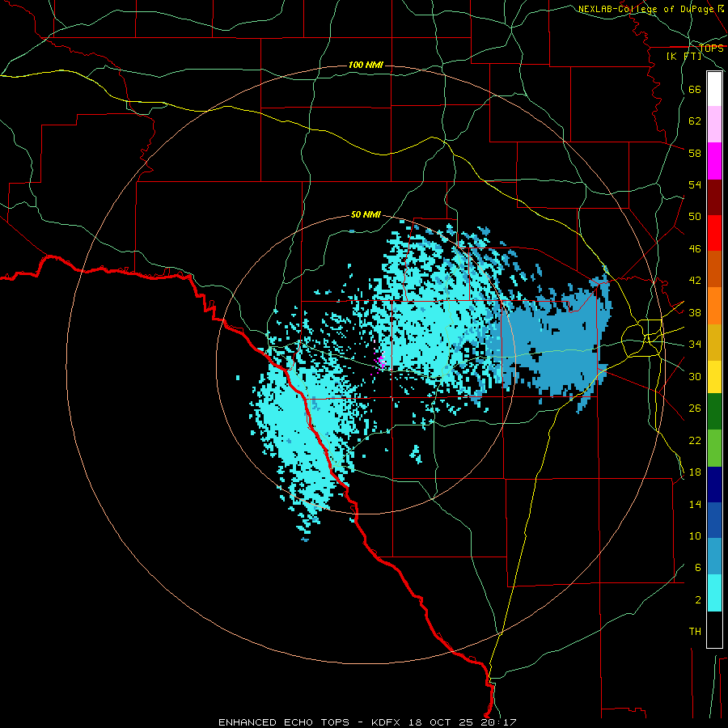Click the ENHANCED ECHO TOPS caption
728x728 pixels.
pyautogui.click(x=284, y=722)
